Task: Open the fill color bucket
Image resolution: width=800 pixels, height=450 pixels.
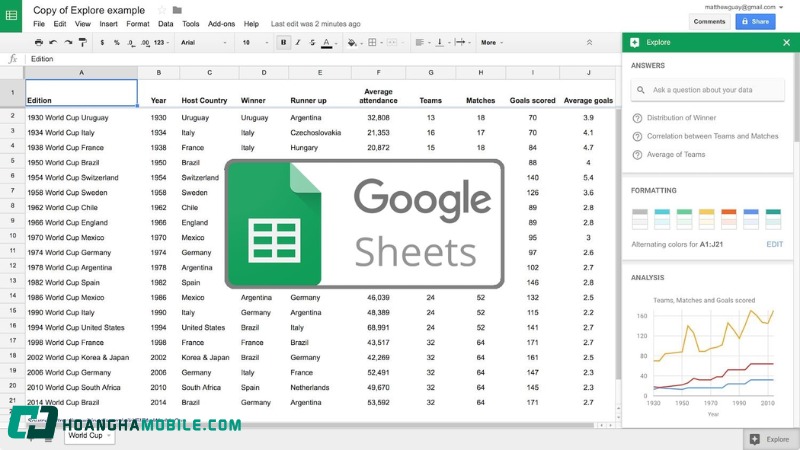Action: [x=352, y=42]
